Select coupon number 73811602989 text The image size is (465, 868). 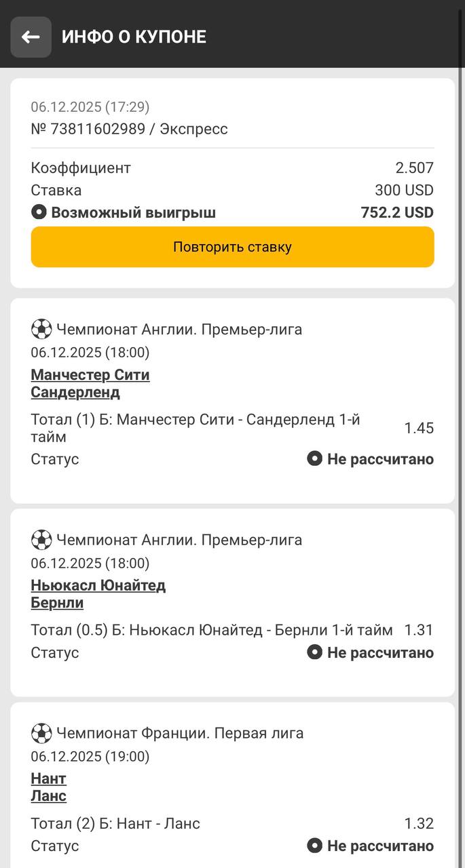pos(98,129)
